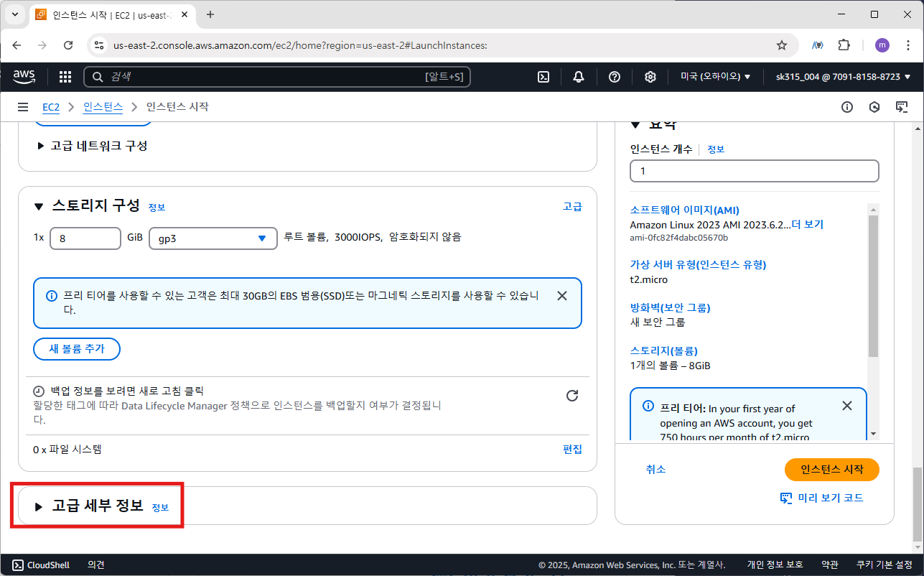
Task: Click the AWS logo home icon
Action: 24,76
